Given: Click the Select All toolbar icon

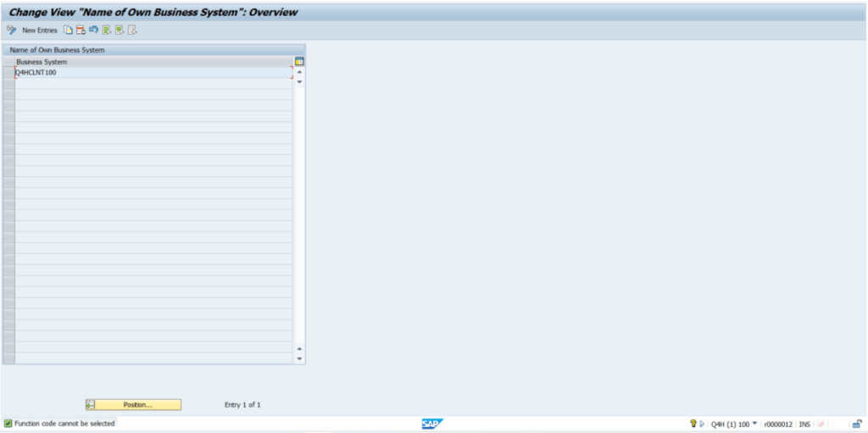Looking at the screenshot, I should 106,30.
